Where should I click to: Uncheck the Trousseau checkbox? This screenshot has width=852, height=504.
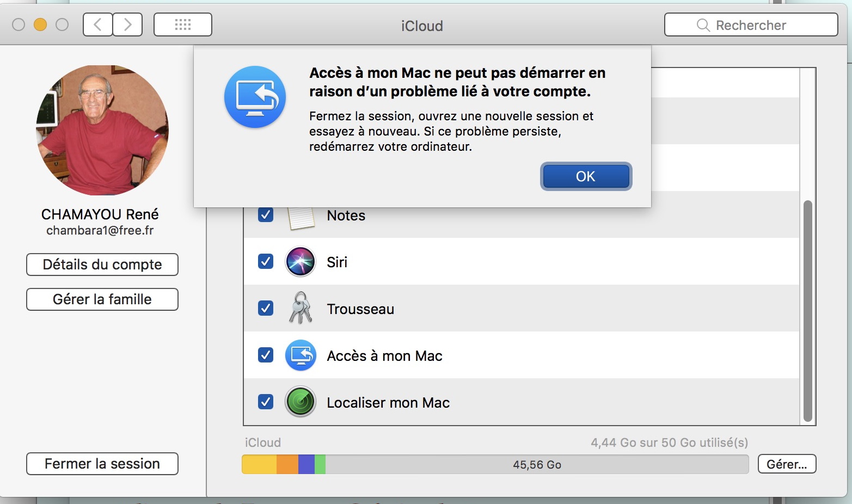(x=266, y=308)
